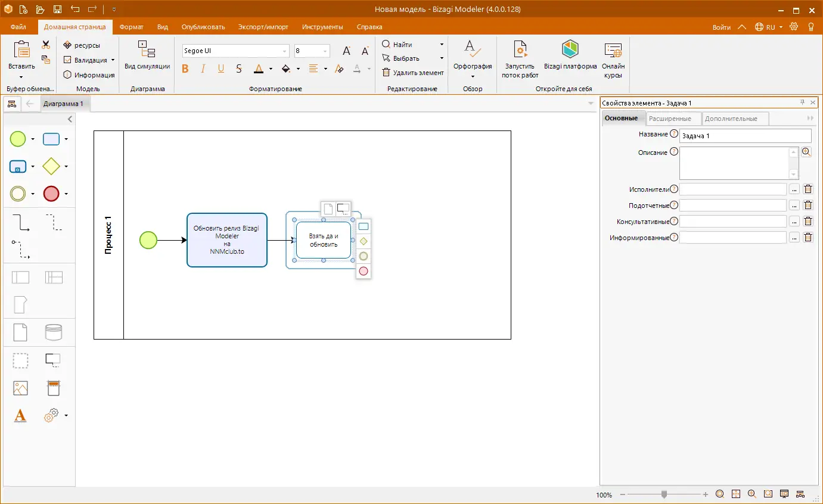Click Удалить элемент button
This screenshot has height=504, width=823.
(413, 73)
